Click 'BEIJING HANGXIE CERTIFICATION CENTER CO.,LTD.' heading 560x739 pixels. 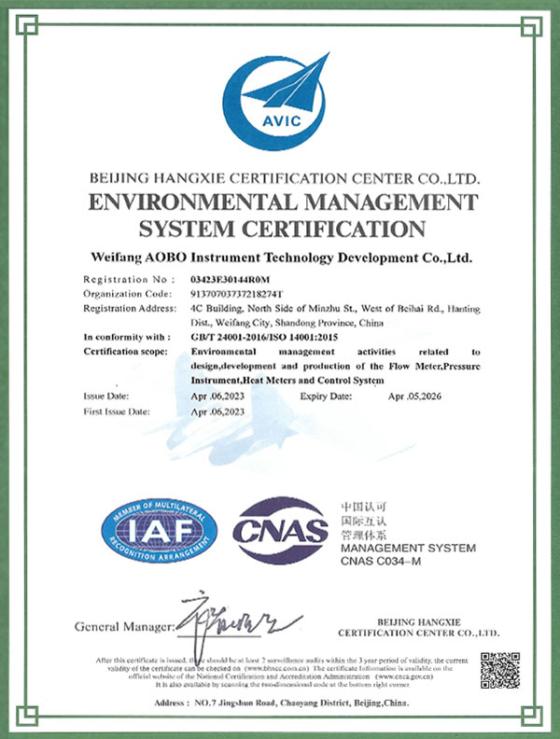[x=285, y=178]
